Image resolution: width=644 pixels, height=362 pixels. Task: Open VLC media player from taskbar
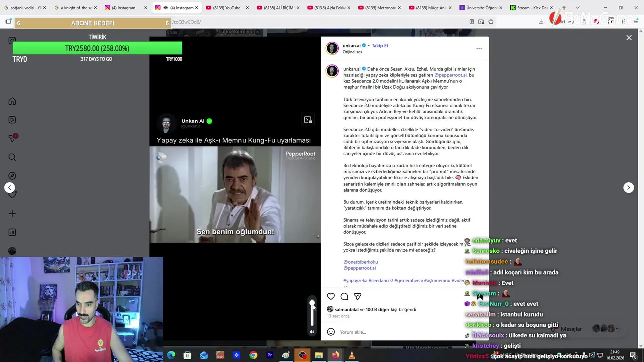click(x=352, y=355)
